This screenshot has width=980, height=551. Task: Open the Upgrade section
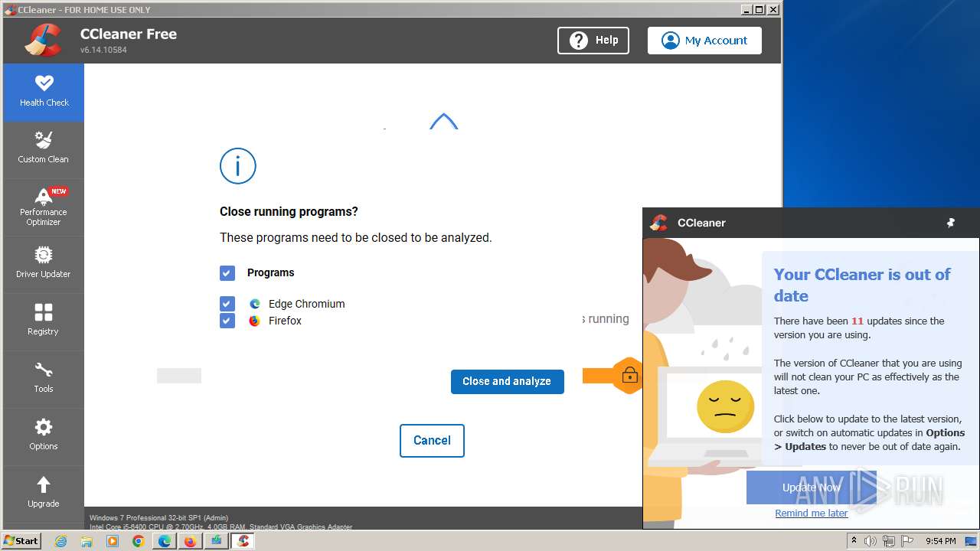click(x=44, y=494)
